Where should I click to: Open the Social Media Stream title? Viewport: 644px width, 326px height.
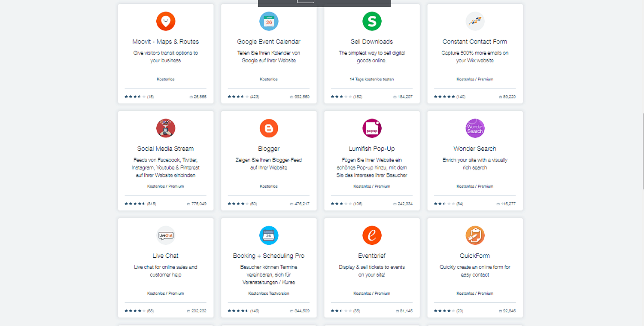(x=166, y=149)
